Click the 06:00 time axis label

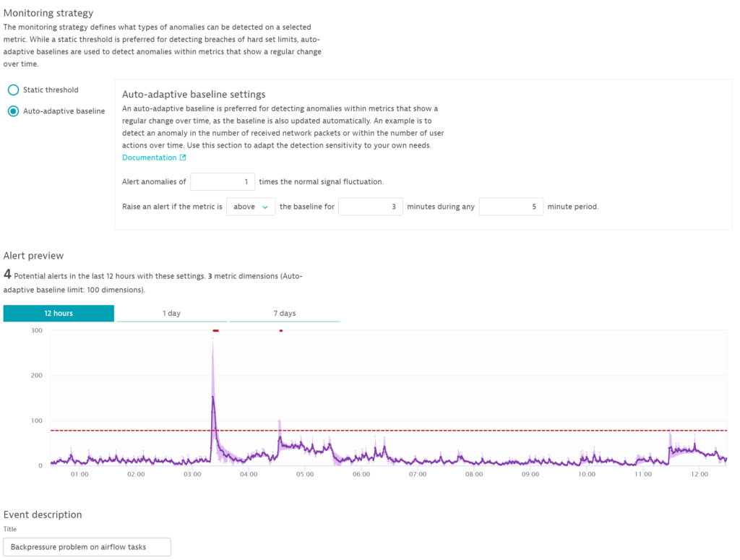[x=361, y=474]
